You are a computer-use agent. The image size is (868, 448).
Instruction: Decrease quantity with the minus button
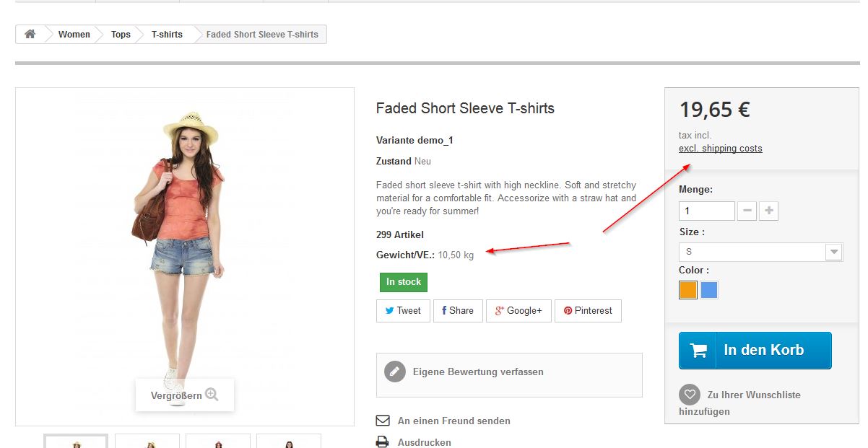(x=747, y=211)
